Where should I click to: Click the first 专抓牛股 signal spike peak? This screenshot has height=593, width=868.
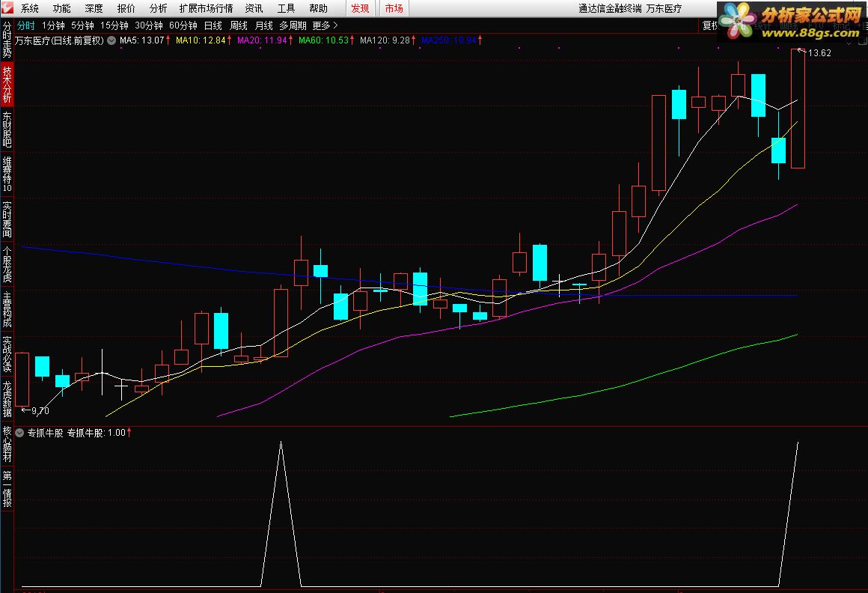pyautogui.click(x=281, y=443)
